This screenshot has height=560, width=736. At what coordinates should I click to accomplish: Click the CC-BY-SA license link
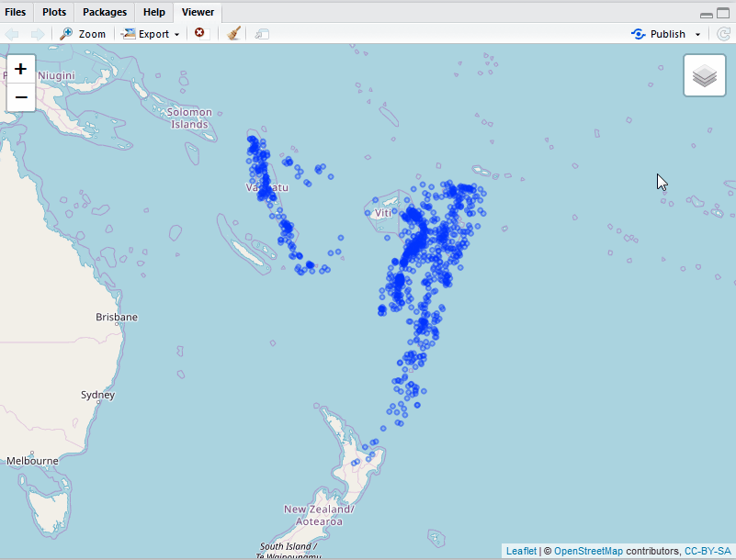(x=705, y=551)
